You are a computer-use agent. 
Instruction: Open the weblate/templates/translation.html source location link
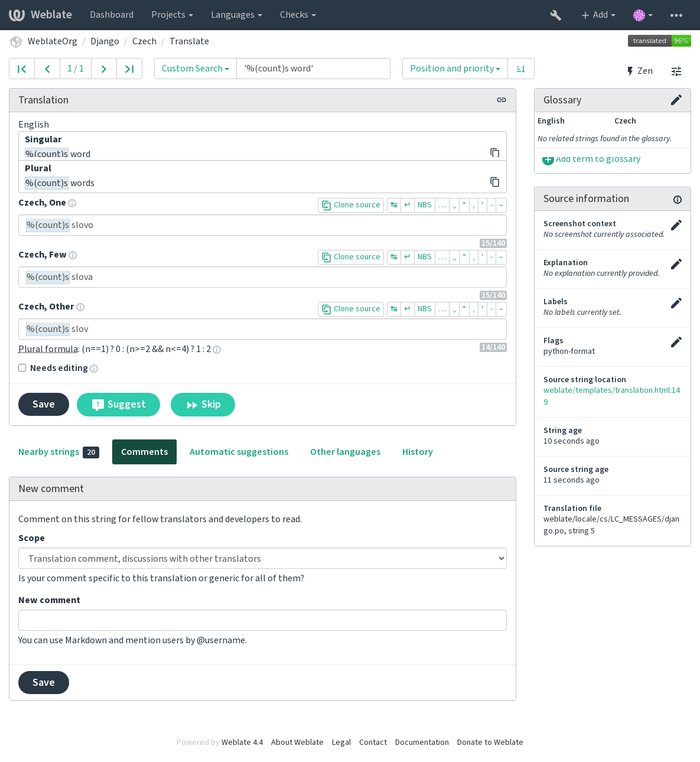pyautogui.click(x=612, y=396)
